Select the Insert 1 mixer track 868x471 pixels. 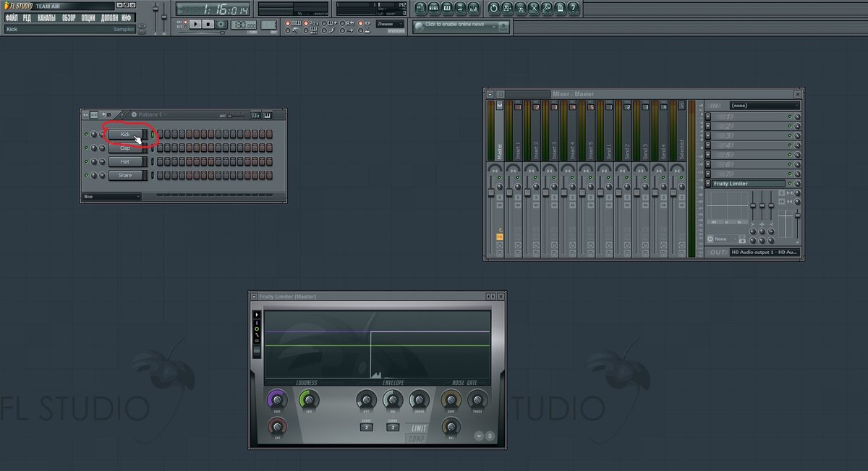(x=517, y=130)
